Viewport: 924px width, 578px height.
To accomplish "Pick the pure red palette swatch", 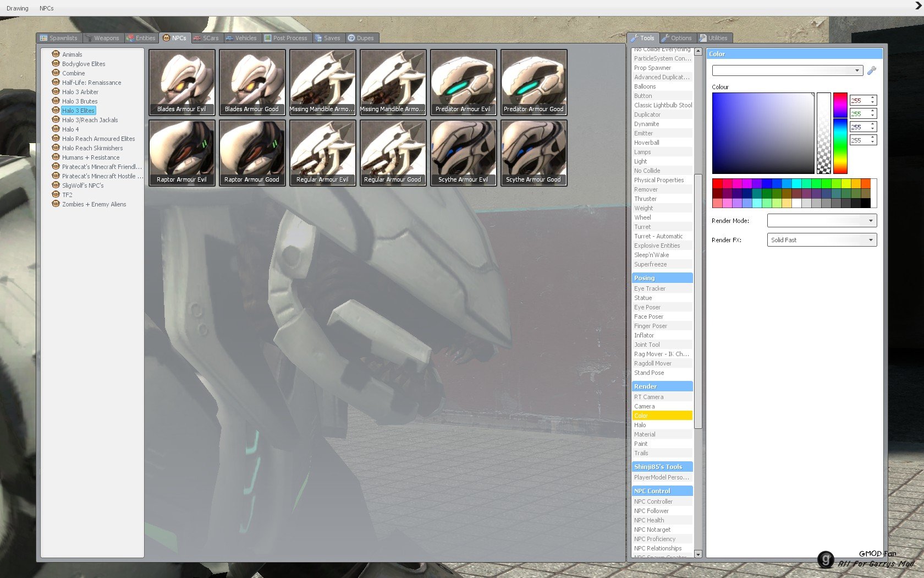I will (717, 184).
